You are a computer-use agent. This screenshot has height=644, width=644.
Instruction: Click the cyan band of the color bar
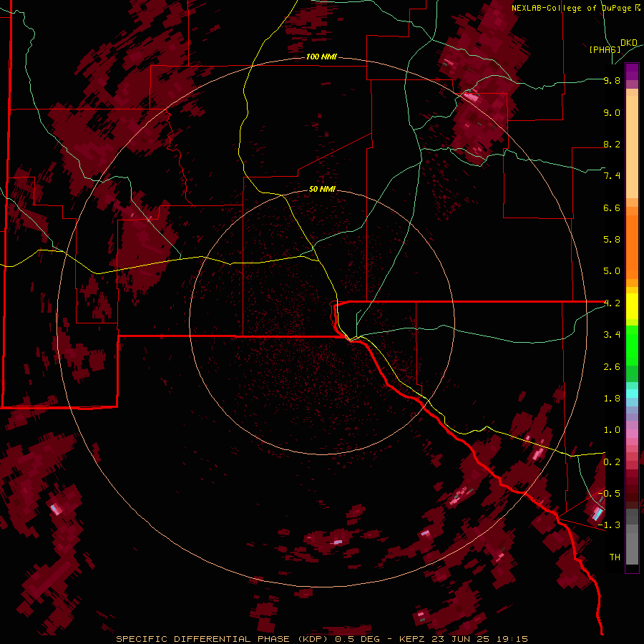[632, 393]
